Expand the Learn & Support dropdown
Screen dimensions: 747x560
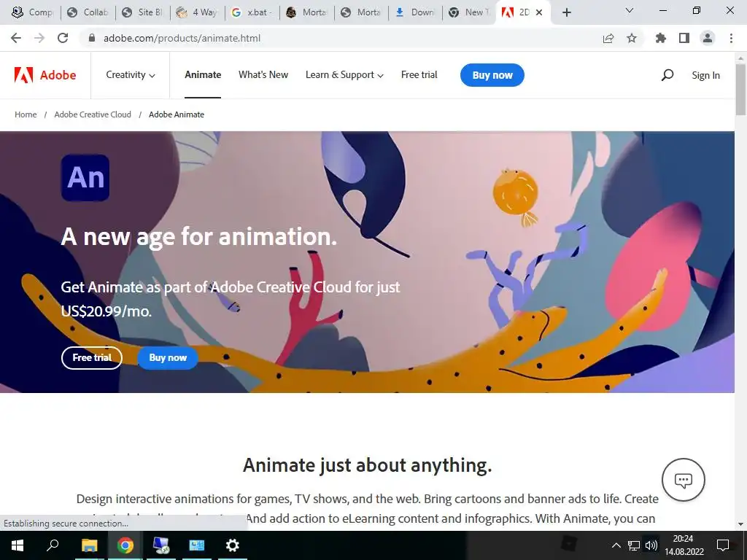344,75
